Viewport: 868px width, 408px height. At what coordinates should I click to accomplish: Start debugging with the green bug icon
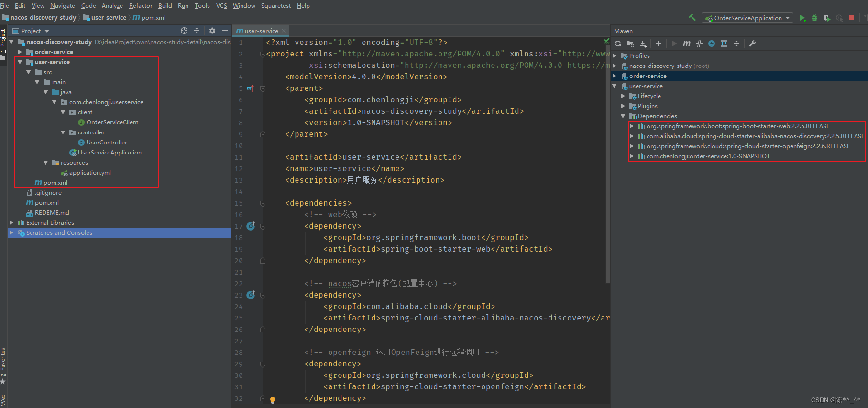(814, 18)
